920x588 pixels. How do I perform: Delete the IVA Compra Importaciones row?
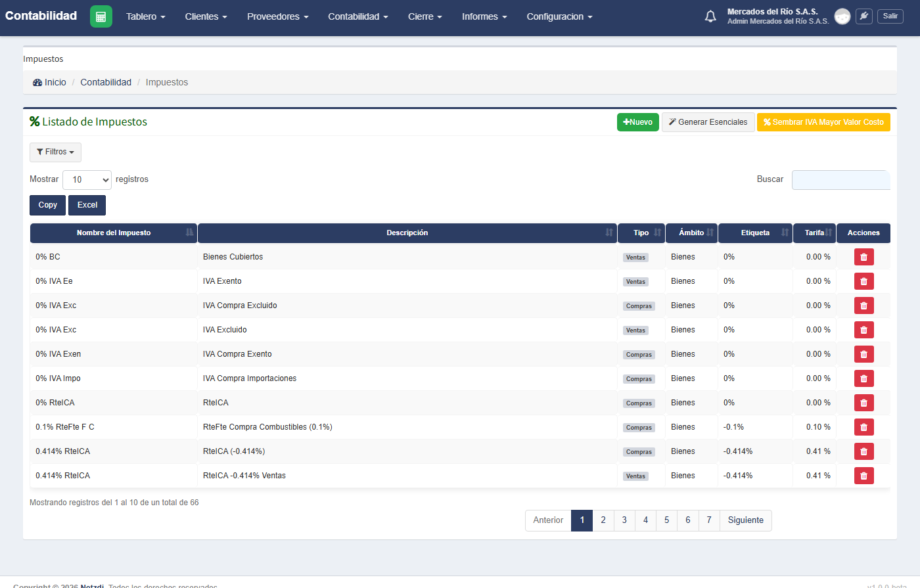[x=863, y=378]
